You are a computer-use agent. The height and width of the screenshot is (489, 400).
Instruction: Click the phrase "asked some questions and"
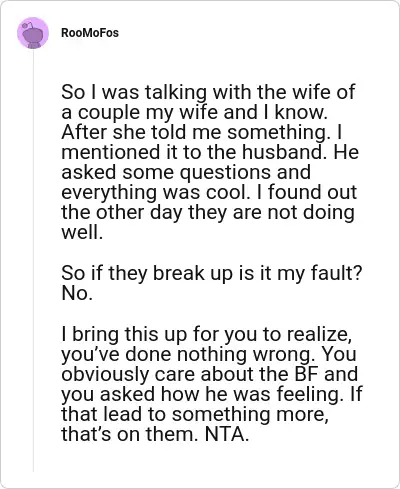click(x=186, y=172)
